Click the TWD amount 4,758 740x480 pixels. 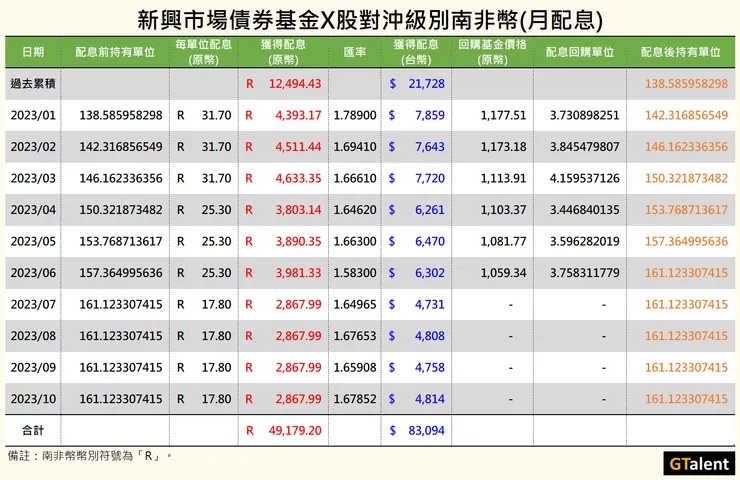(430, 367)
